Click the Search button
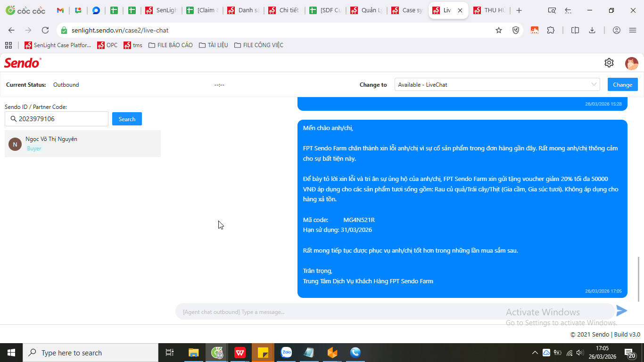 tap(127, 119)
